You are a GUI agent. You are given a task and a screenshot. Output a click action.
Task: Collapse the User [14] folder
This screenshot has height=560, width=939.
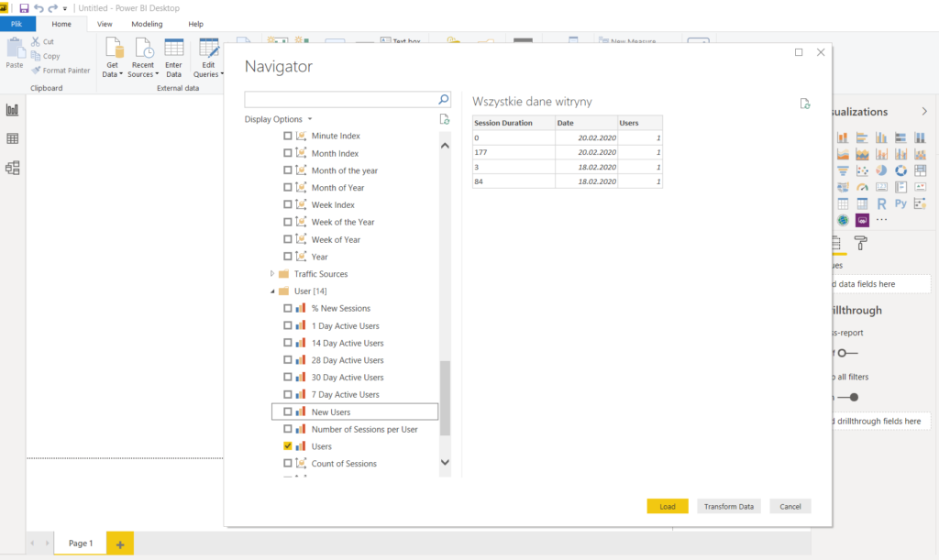coord(271,291)
